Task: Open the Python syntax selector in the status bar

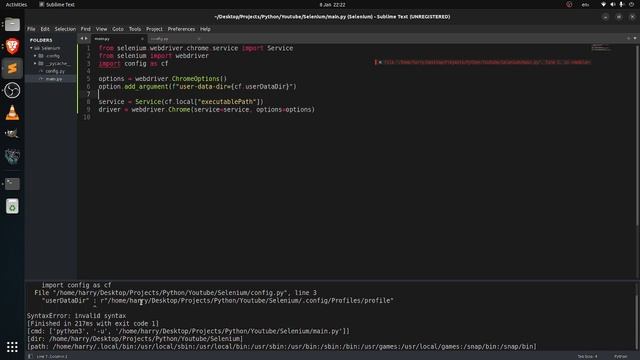Action: (621, 356)
